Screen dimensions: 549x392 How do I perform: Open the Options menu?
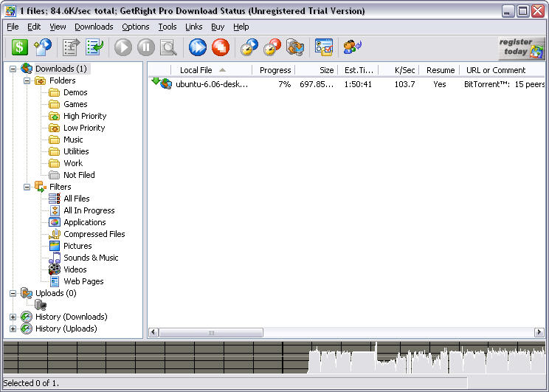136,27
